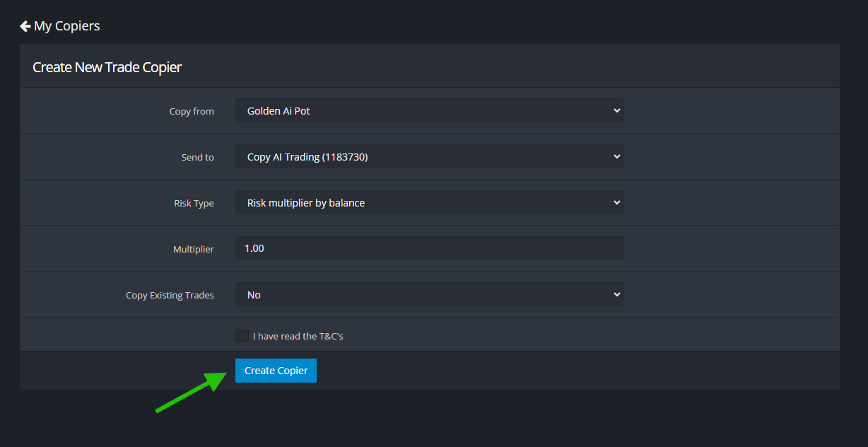868x447 pixels.
Task: Click the 'Create New Trade Copier' panel heading
Action: 107,67
